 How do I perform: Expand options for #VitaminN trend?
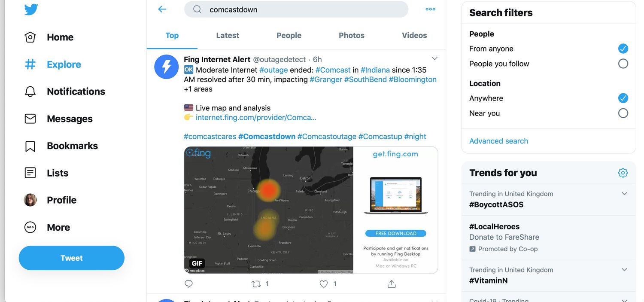click(x=624, y=270)
